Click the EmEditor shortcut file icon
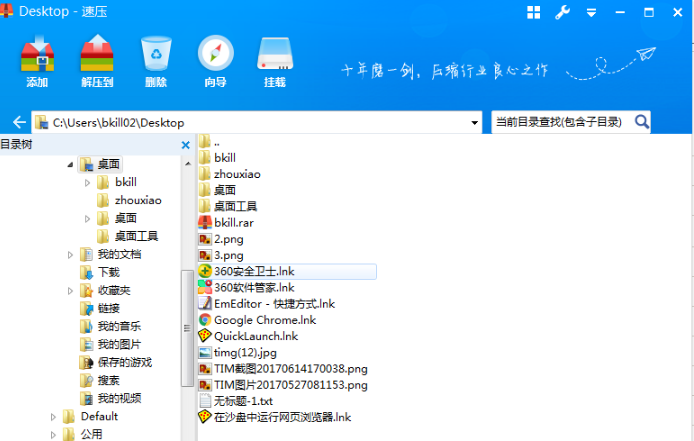 click(205, 304)
